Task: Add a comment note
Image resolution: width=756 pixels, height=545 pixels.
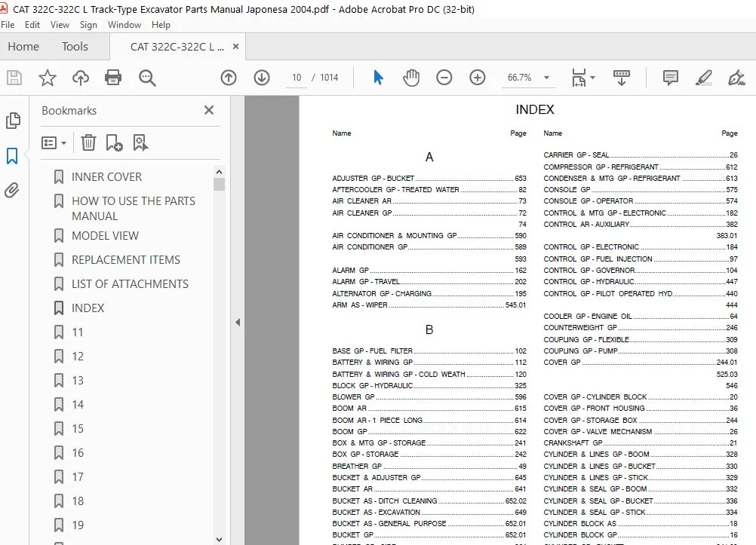Action: click(671, 78)
